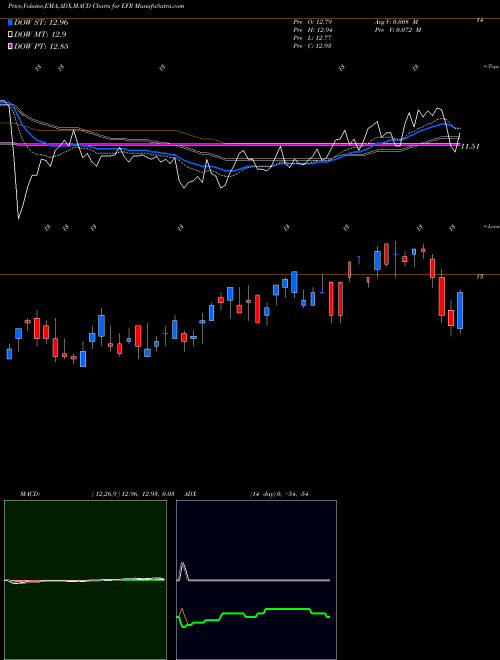Click the magenta DOW PT legend swatch
This screenshot has width=500, height=660.
pos(11,46)
